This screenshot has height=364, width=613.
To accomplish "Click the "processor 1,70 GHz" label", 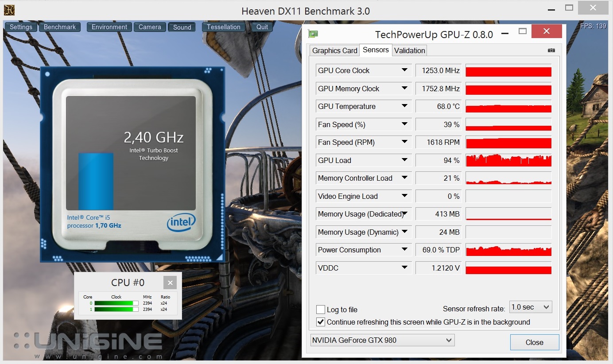I will (94, 225).
